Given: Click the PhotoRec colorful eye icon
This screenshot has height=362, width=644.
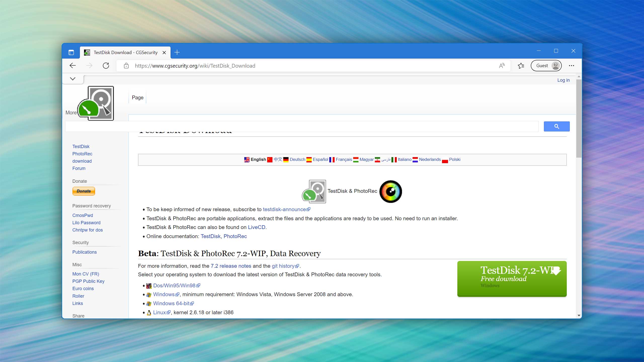Looking at the screenshot, I should pos(390,191).
